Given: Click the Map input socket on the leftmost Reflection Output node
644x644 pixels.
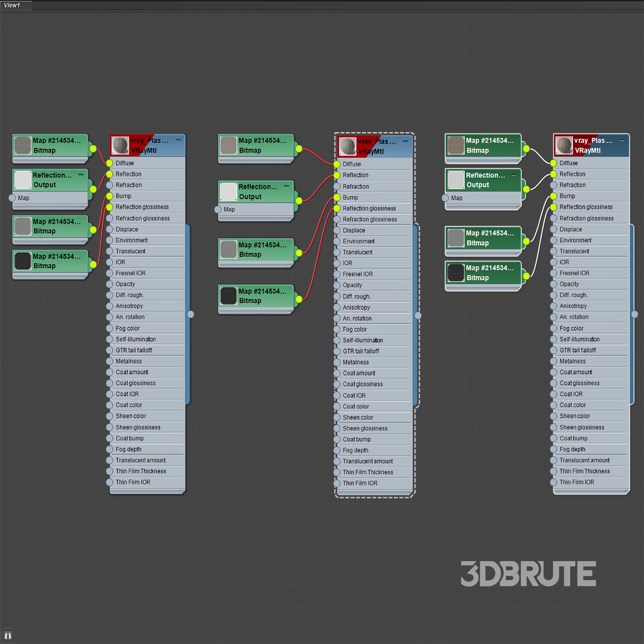Looking at the screenshot, I should 12,198.
